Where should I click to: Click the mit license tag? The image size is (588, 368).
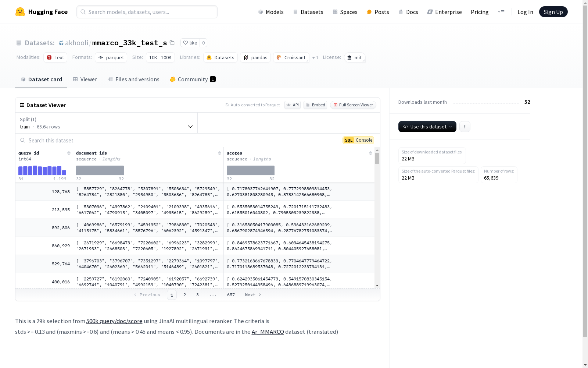(355, 57)
